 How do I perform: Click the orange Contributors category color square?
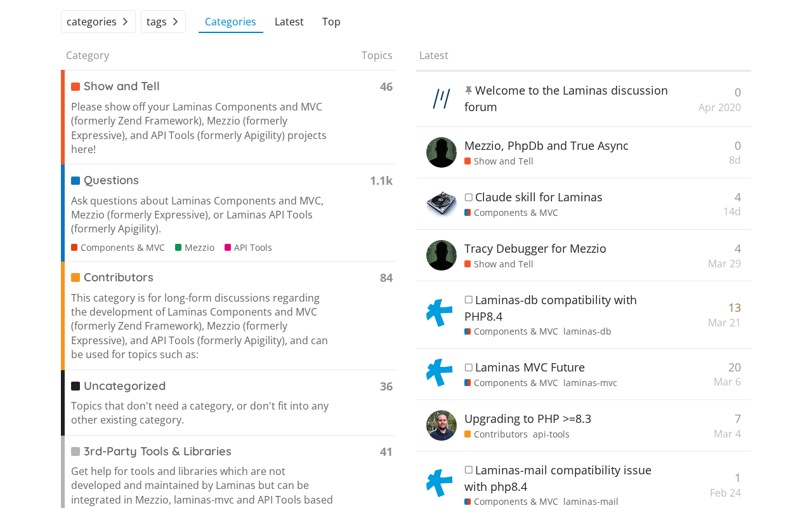tap(75, 277)
